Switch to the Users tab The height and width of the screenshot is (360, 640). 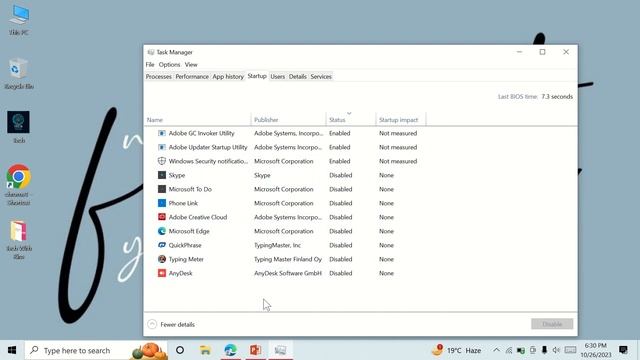tap(278, 76)
